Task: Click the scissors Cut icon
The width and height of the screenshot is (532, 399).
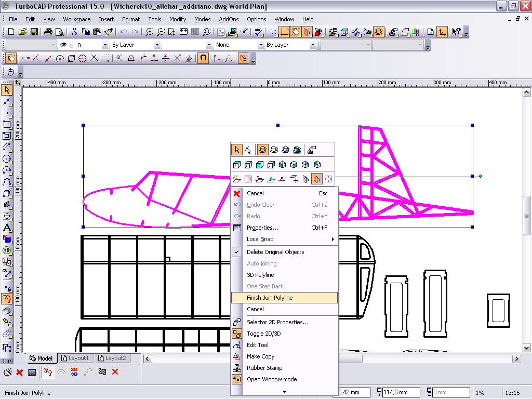Action: [74, 32]
